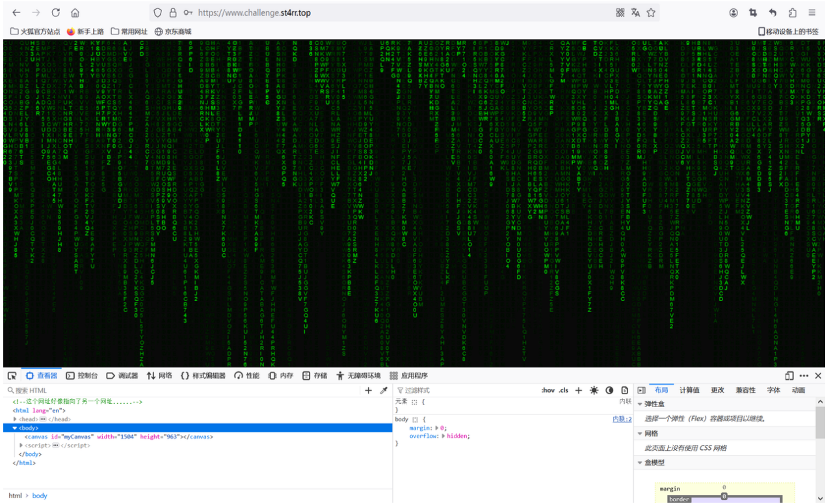Add a new style rule plus icon
This screenshot has height=504, width=831.
pos(579,390)
